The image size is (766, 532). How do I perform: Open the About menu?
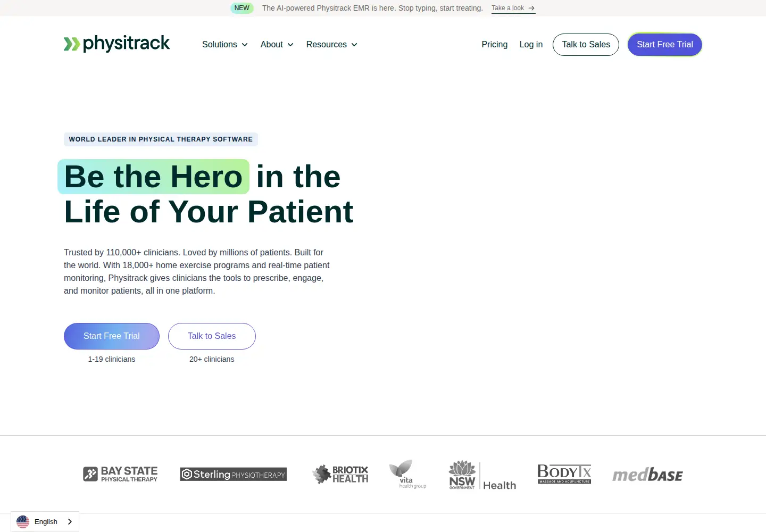[x=277, y=45]
